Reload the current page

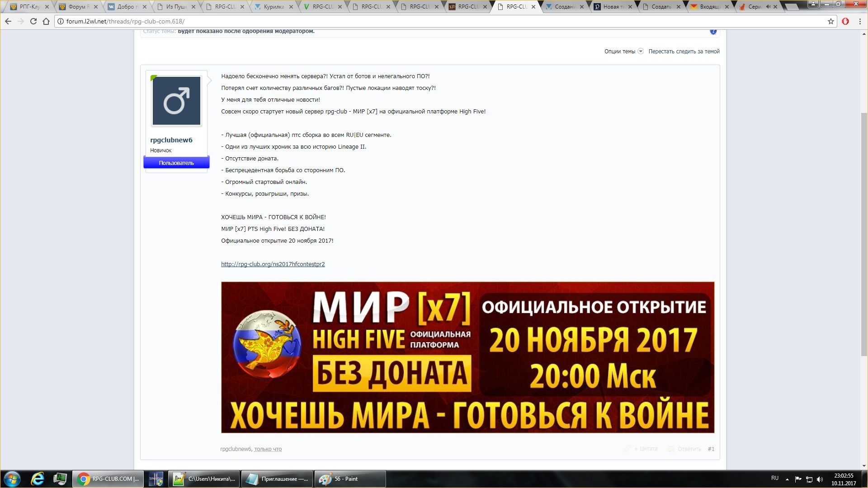coord(33,21)
